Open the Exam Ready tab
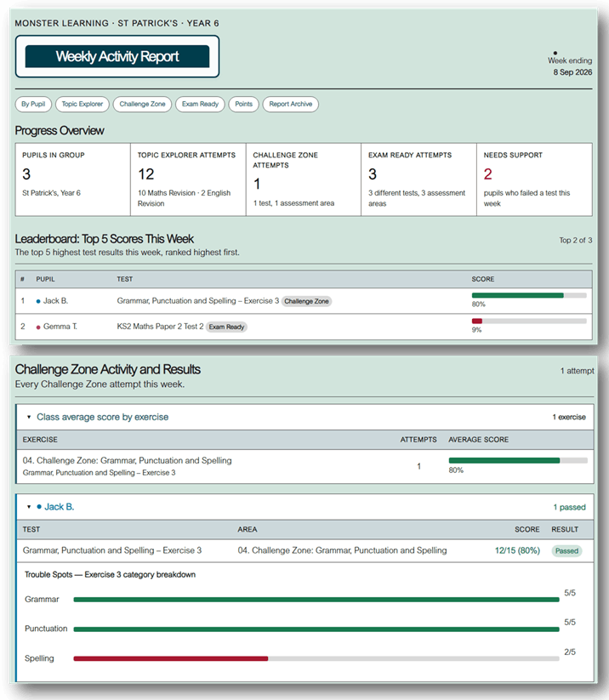 (x=200, y=104)
